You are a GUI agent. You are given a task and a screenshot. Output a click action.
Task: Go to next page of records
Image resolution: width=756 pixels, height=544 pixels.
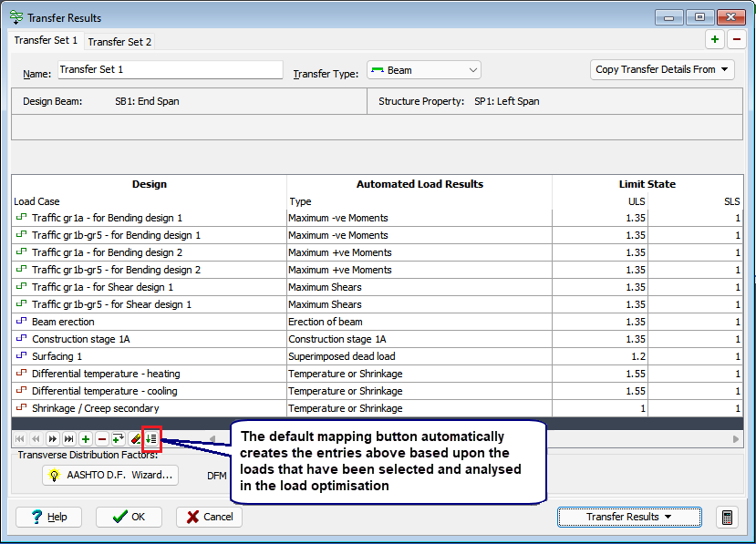pos(53,438)
